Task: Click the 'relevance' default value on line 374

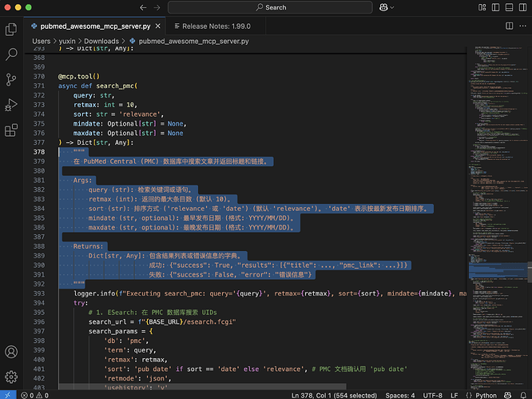Action: click(140, 114)
